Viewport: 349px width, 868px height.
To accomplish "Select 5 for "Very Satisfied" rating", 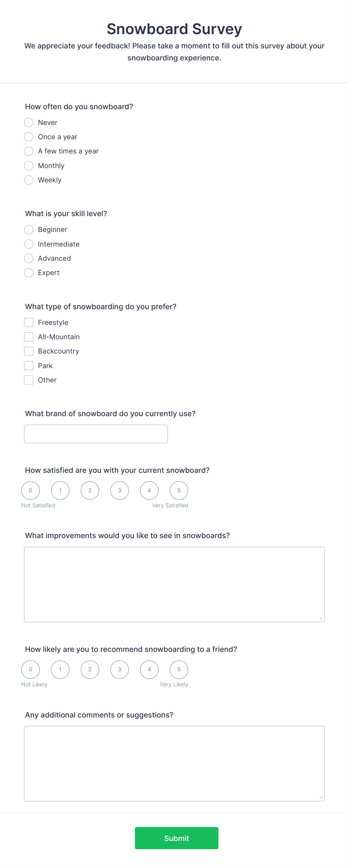I will pyautogui.click(x=179, y=490).
